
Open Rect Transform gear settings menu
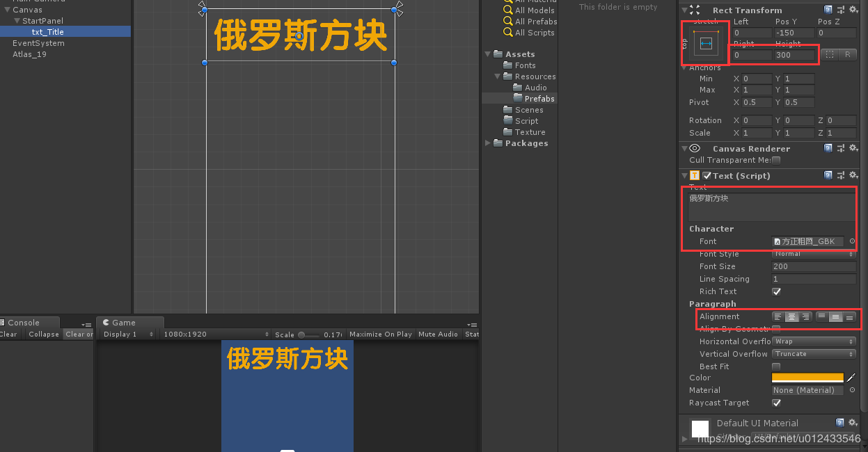[x=853, y=10]
